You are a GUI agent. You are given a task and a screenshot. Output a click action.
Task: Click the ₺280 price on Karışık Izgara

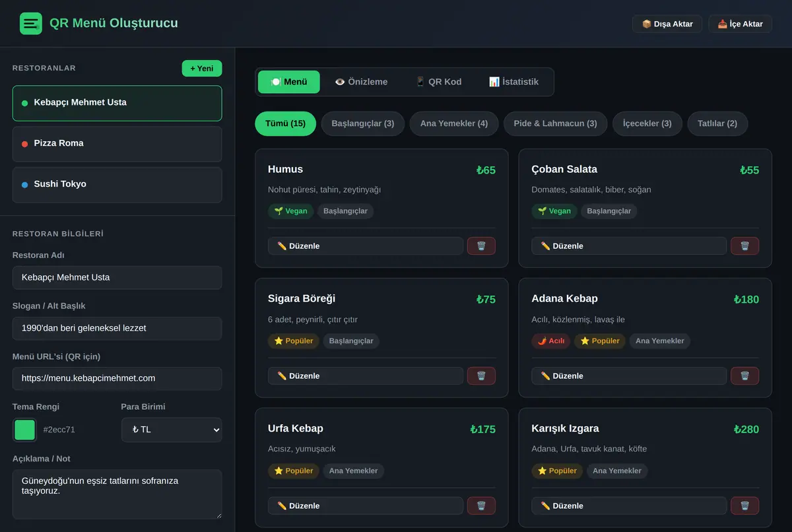pyautogui.click(x=746, y=430)
